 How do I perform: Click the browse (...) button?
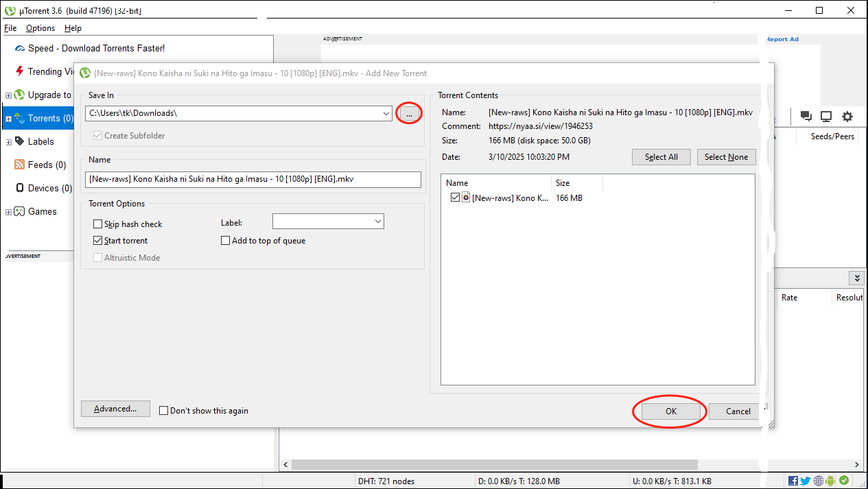tap(409, 113)
